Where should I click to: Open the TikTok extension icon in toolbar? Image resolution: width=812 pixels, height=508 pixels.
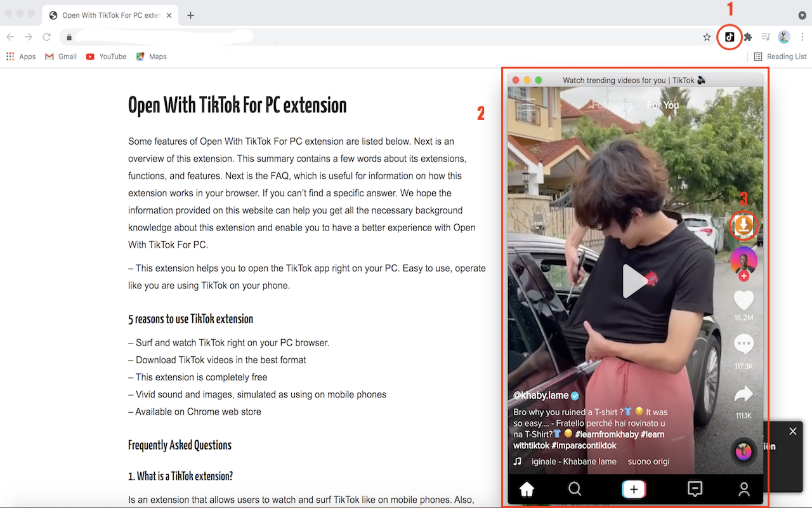[730, 37]
